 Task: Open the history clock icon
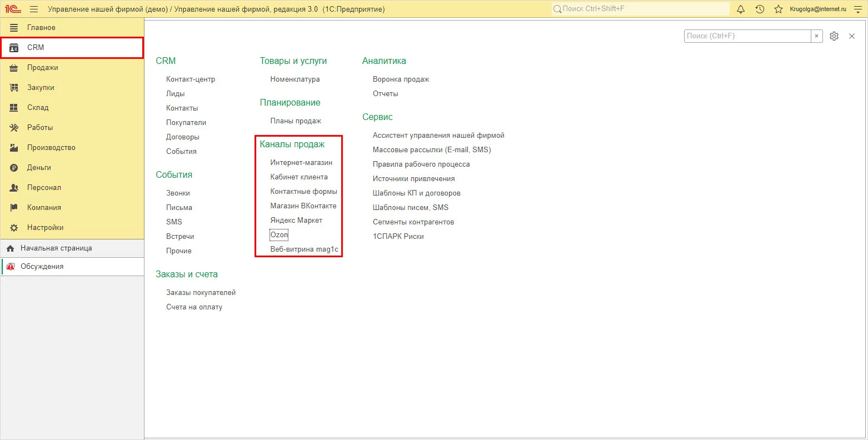coord(760,9)
